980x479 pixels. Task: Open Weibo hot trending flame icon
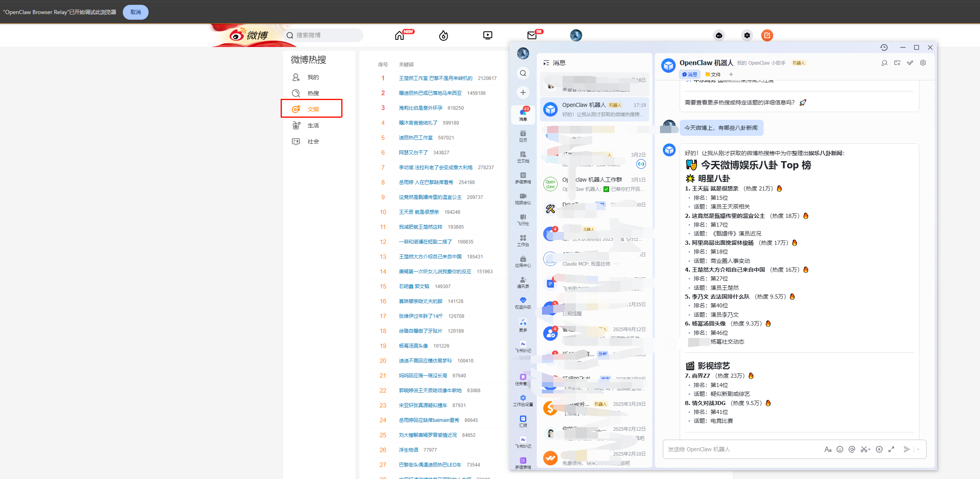443,36
